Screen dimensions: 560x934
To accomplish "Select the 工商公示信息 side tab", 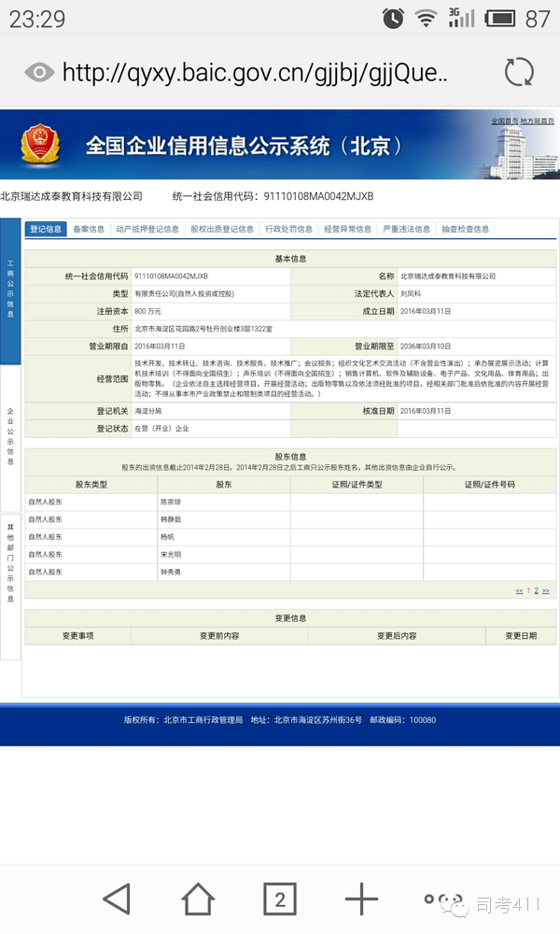I will 10,290.
